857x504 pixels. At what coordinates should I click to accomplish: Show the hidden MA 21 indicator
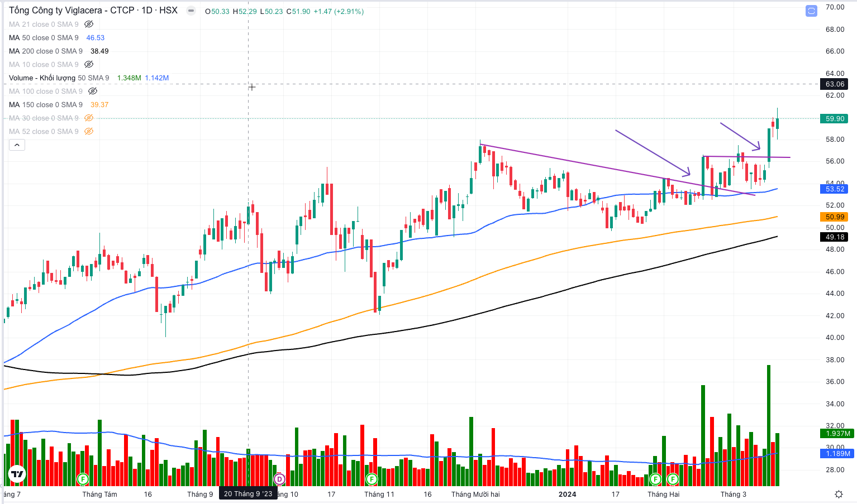coord(89,24)
